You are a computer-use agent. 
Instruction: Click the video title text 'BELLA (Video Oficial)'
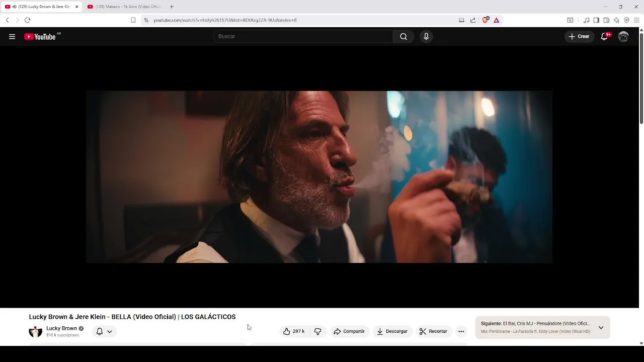pyautogui.click(x=143, y=317)
